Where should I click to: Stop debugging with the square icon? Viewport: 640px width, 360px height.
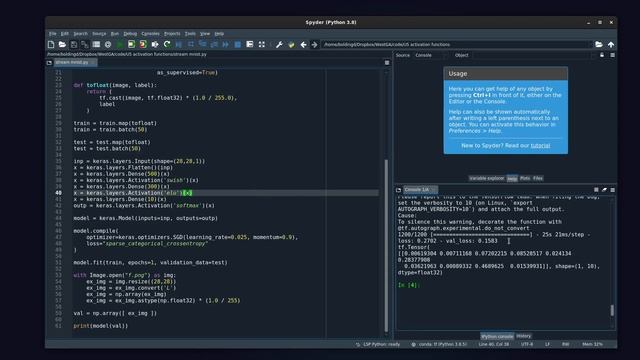coord(238,44)
